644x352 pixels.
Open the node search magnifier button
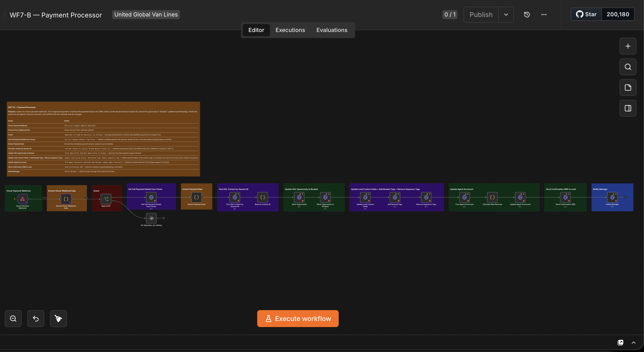point(628,67)
